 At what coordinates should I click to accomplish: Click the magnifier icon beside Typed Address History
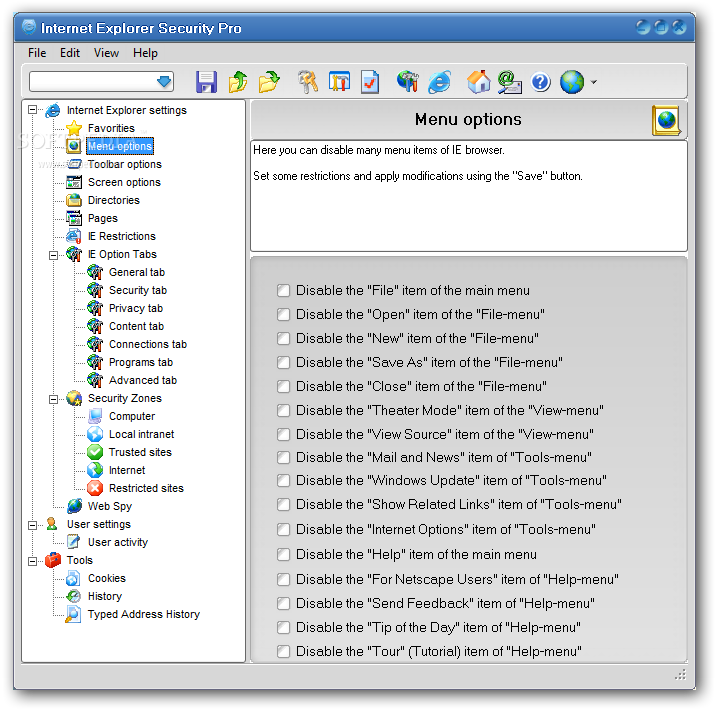tap(73, 614)
